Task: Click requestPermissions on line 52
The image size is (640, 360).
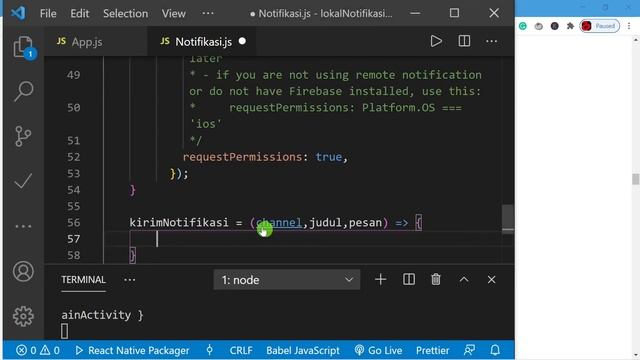Action: point(242,157)
